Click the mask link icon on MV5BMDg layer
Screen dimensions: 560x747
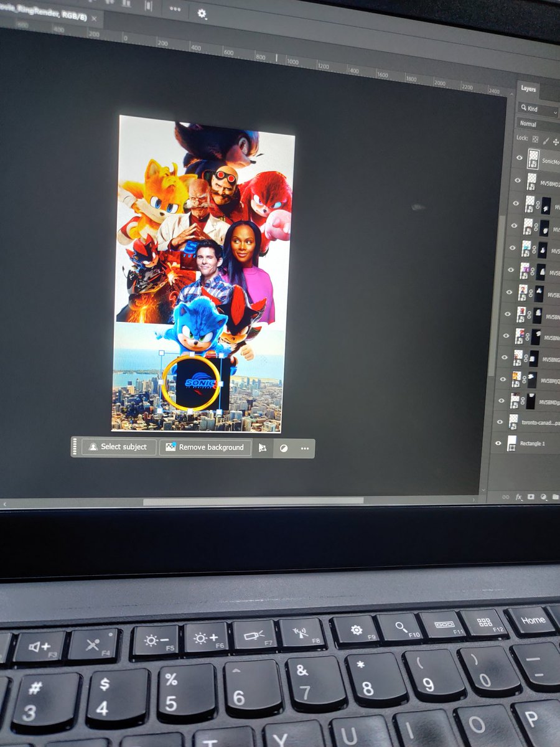tap(522, 401)
